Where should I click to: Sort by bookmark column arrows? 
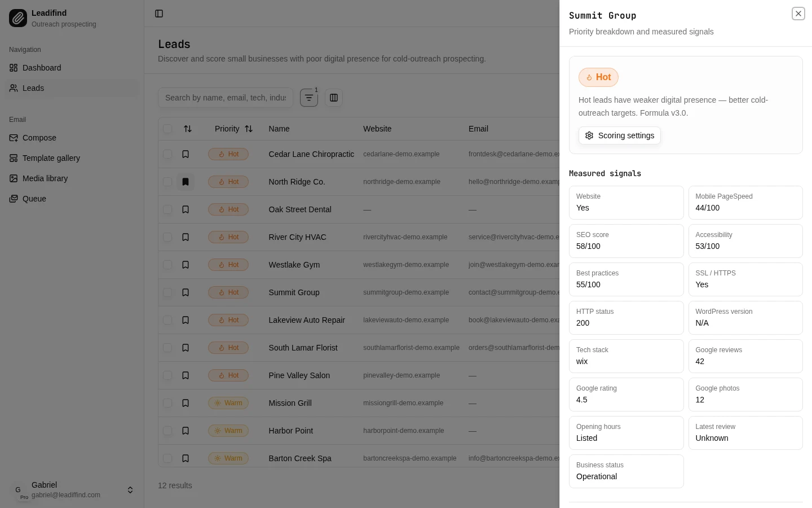[x=188, y=129]
